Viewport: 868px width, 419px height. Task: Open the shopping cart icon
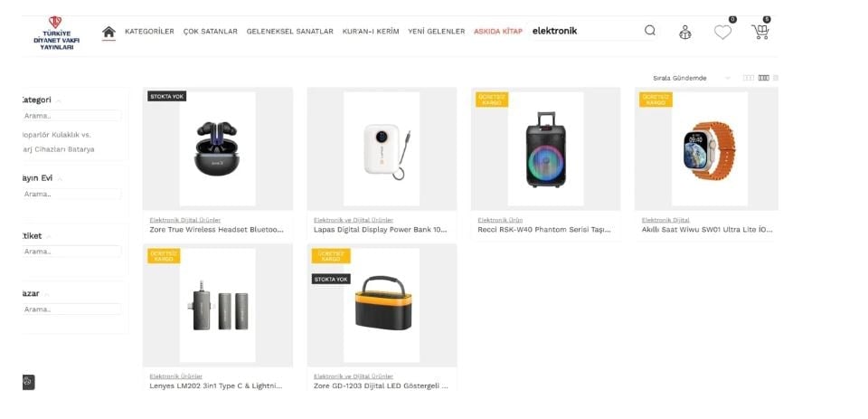tap(760, 32)
